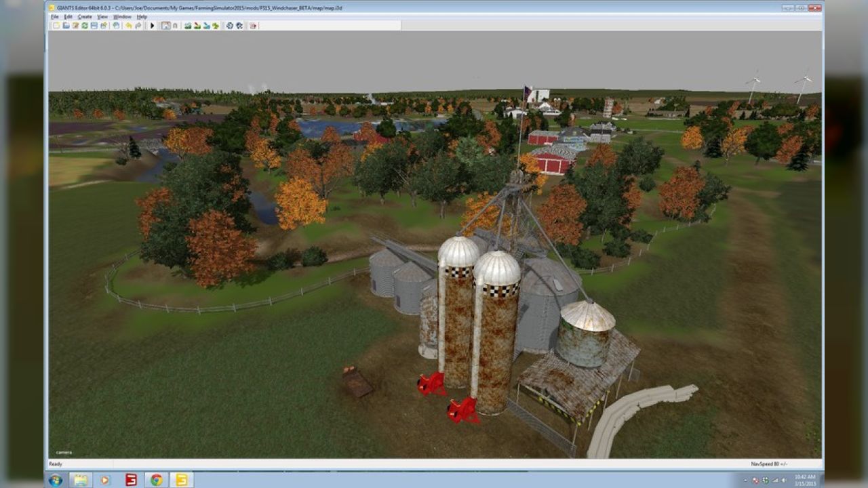The image size is (868, 488).
Task: Click the third terrain tool icon
Action: pos(206,25)
